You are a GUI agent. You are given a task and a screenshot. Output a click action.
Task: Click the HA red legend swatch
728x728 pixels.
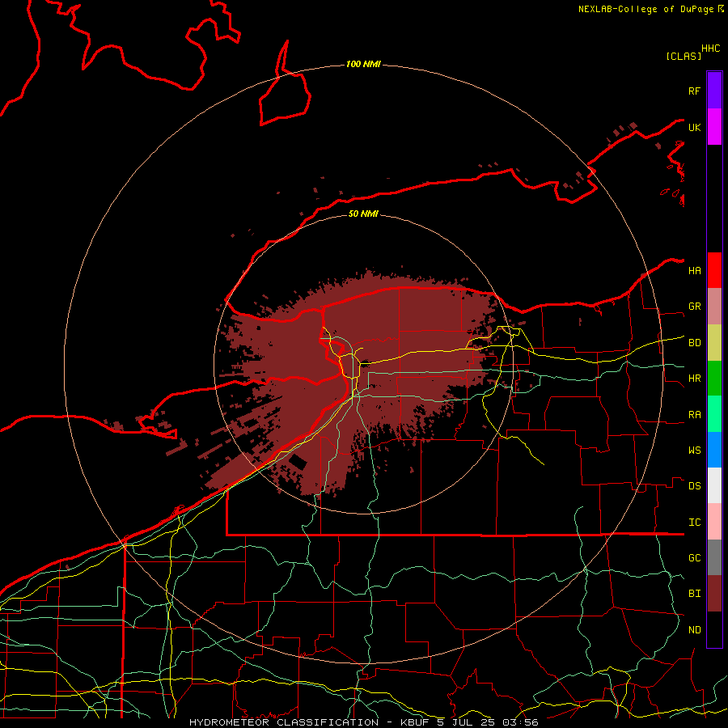pos(714,270)
